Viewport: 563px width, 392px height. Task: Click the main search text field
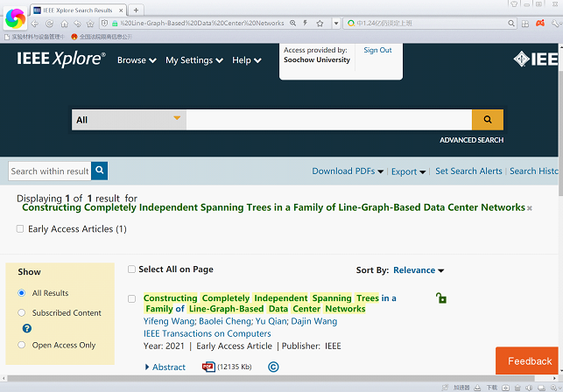328,120
